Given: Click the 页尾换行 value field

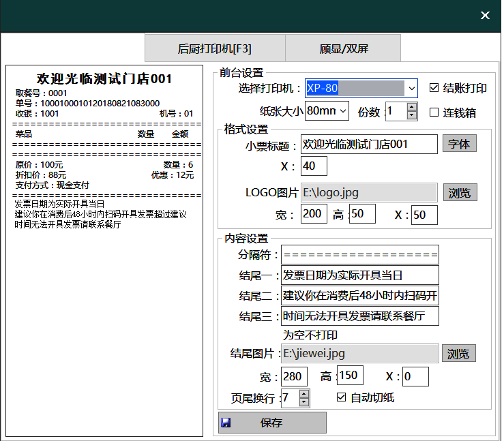Looking at the screenshot, I should click(291, 398).
